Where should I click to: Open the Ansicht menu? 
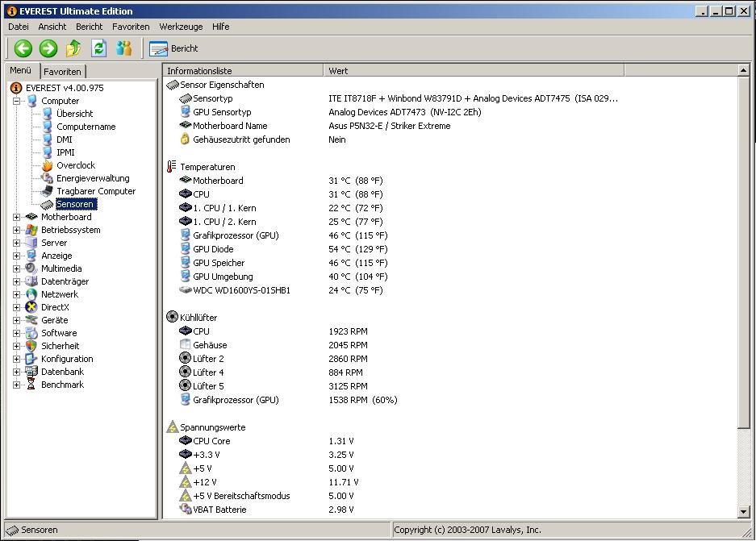click(52, 27)
